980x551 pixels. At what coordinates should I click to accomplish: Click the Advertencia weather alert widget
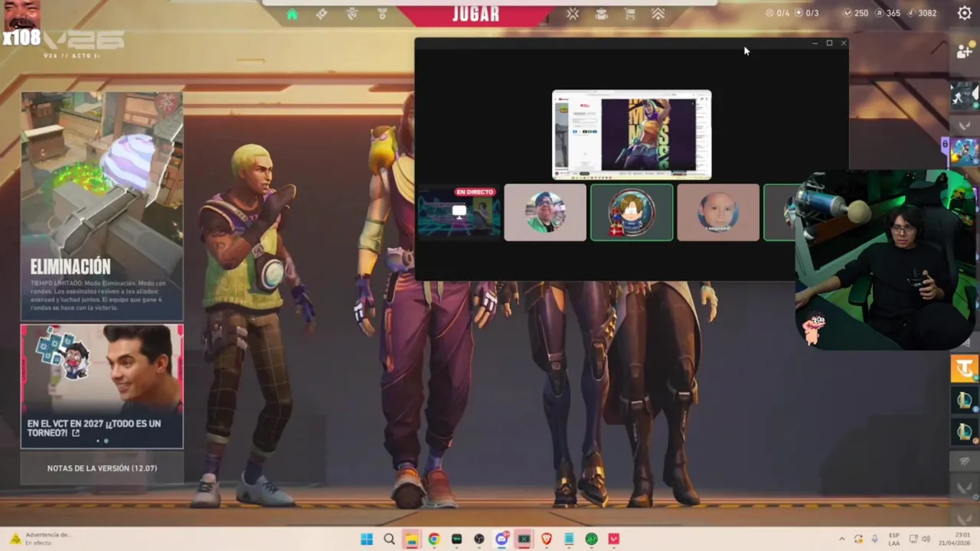40,539
